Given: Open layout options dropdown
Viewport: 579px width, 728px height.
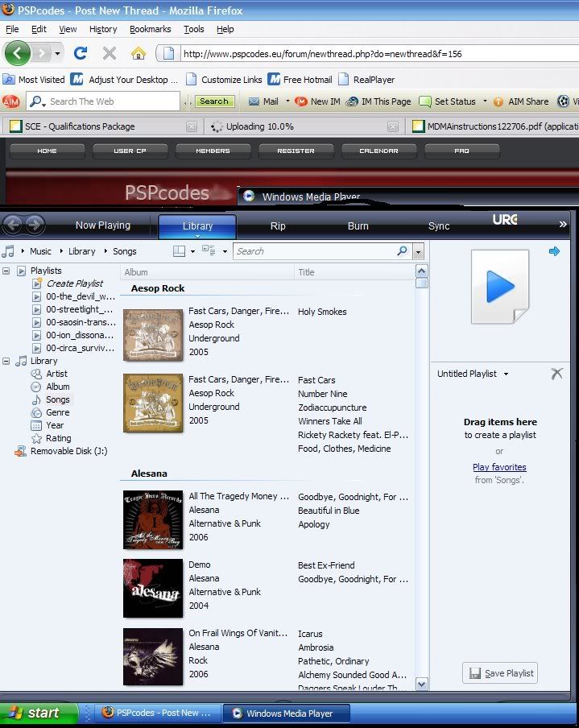Looking at the screenshot, I should (192, 251).
